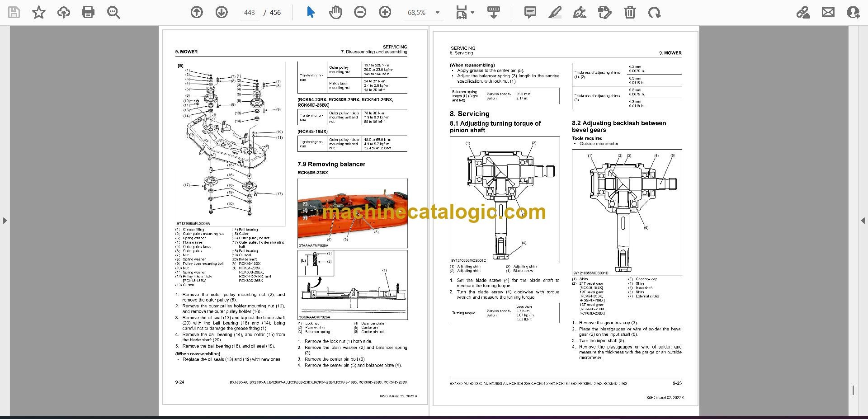The height and width of the screenshot is (419, 868).
Task: Click the scrolling mode keyboard icon
Action: pos(494,12)
